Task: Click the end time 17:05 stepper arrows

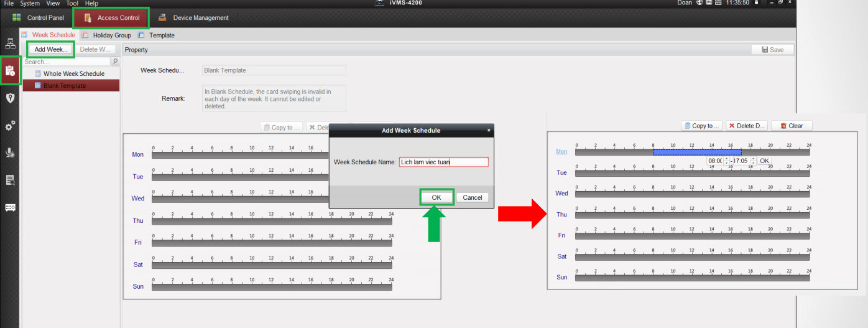Action: point(753,161)
